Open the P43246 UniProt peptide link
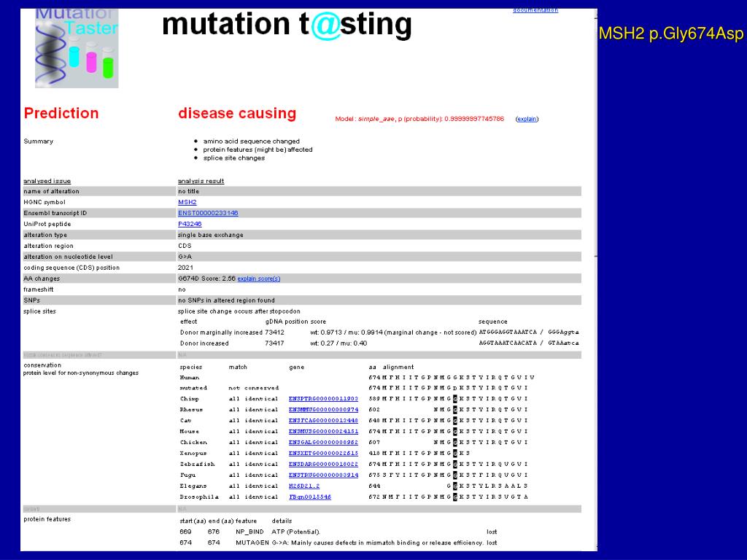 190,225
